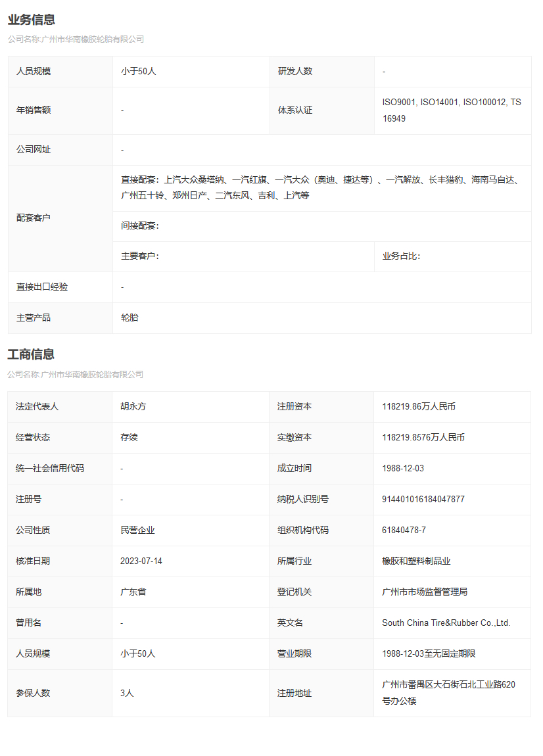The image size is (543, 756).
Task: Select the ISO9001, ISO14001 certification value
Action: (452, 110)
